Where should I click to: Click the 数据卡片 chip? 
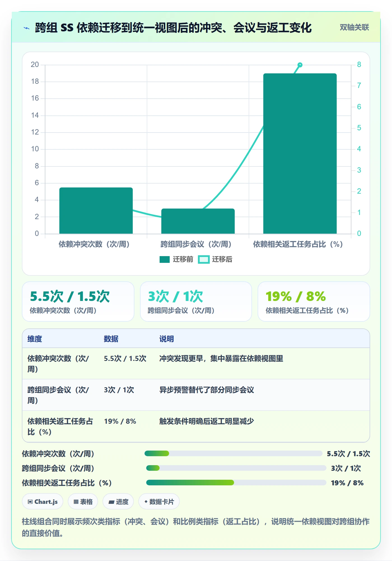pyautogui.click(x=159, y=502)
